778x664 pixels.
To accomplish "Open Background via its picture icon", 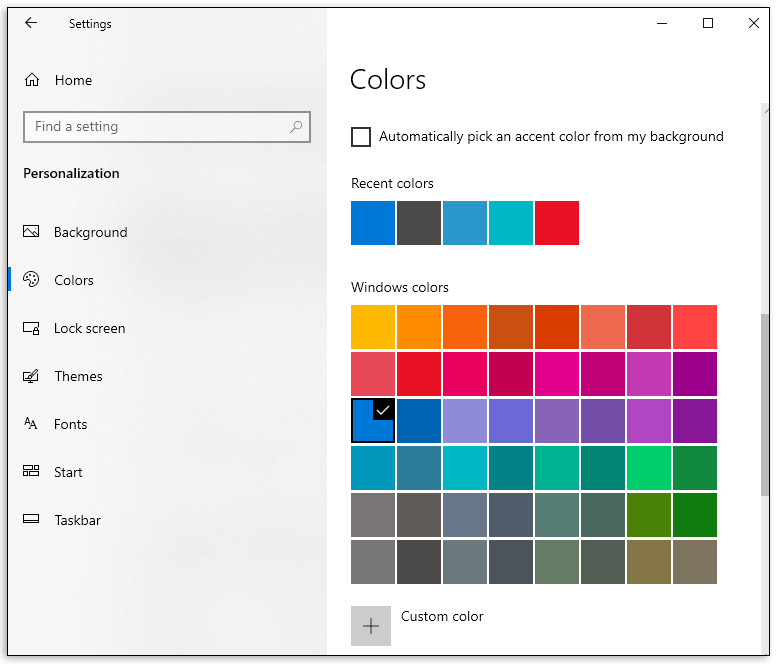I will pyautogui.click(x=31, y=232).
